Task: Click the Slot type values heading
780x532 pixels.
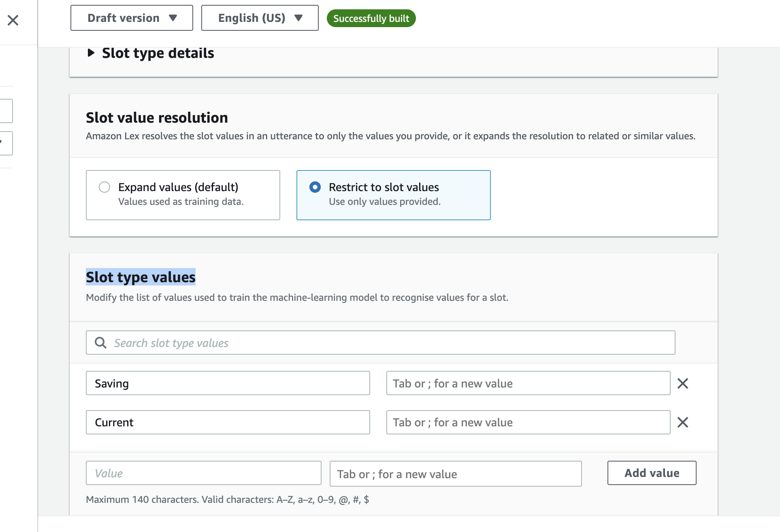Action: [140, 276]
